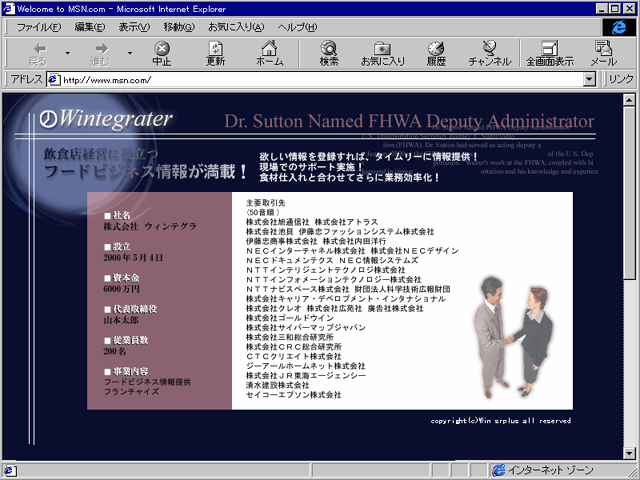Open the ファイル (File) menu
640x480 pixels.
39,26
